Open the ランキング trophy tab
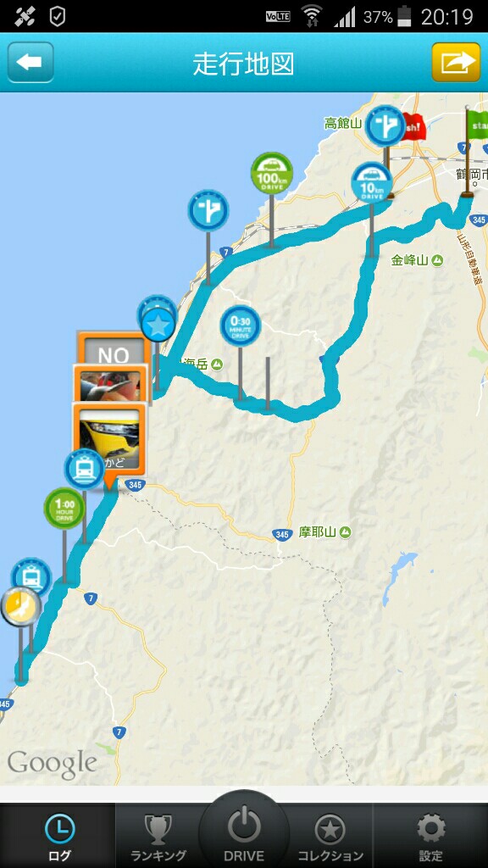 pos(158,836)
